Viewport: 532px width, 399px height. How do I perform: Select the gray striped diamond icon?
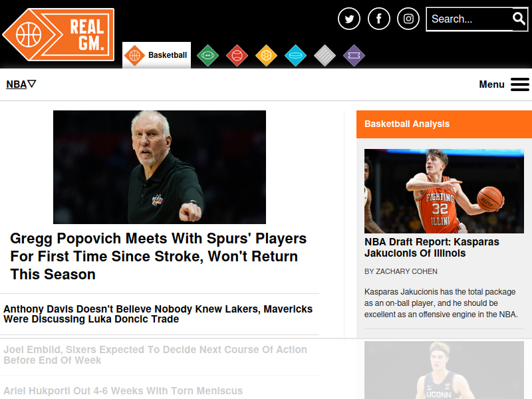pos(325,55)
